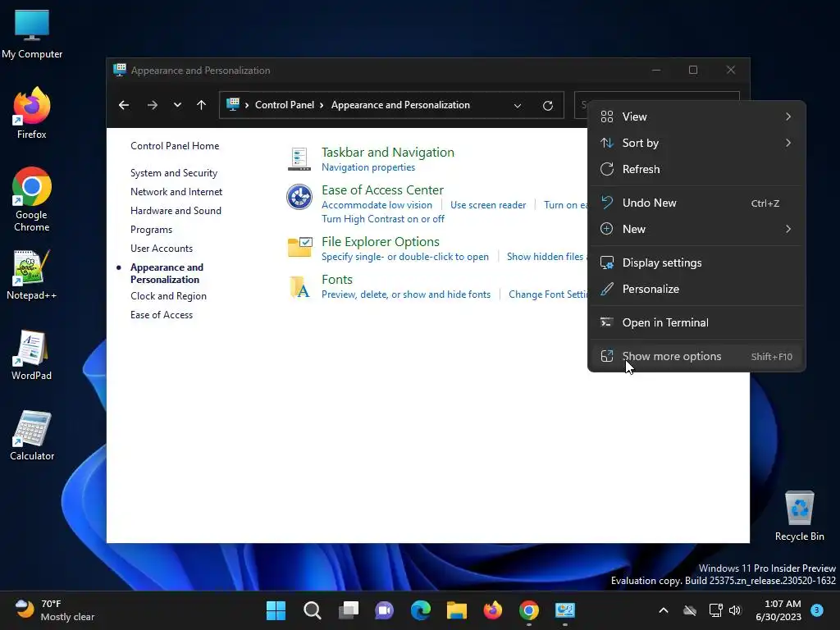Click the Control Panel icon in address bar
840x630 pixels.
tap(233, 104)
